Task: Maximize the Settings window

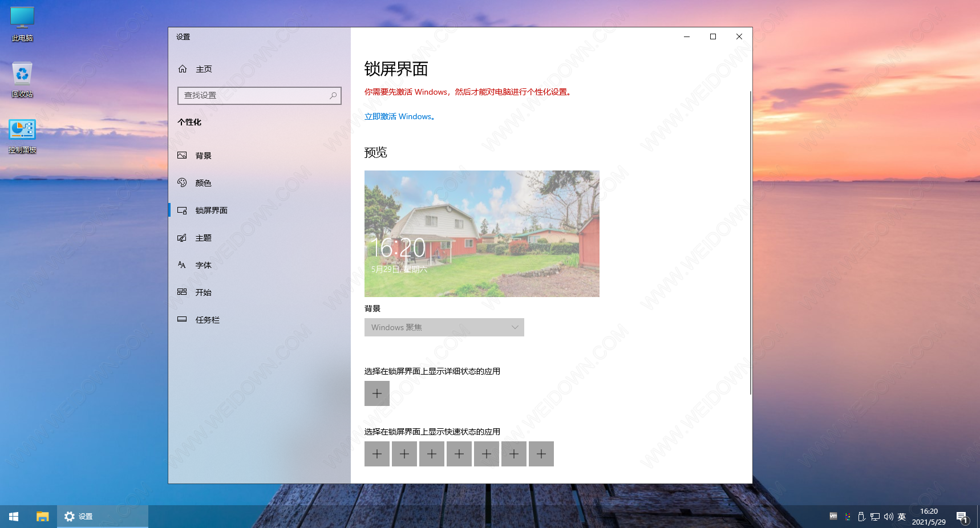Action: (713, 36)
